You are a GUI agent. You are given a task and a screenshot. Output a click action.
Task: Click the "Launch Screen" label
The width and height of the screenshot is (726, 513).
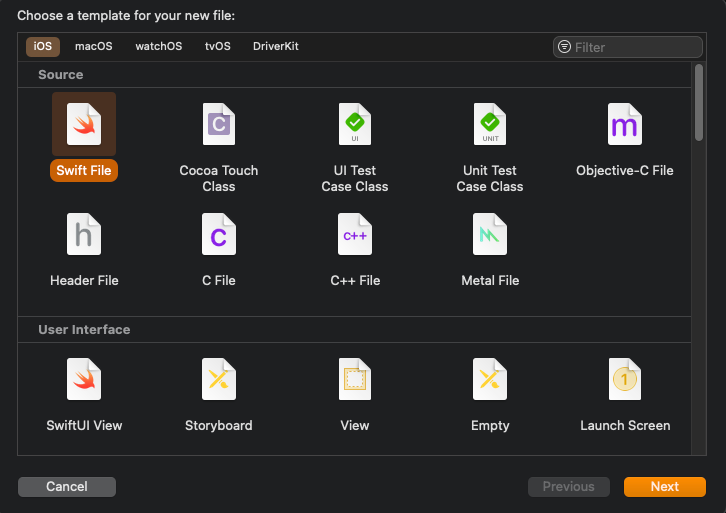point(625,425)
